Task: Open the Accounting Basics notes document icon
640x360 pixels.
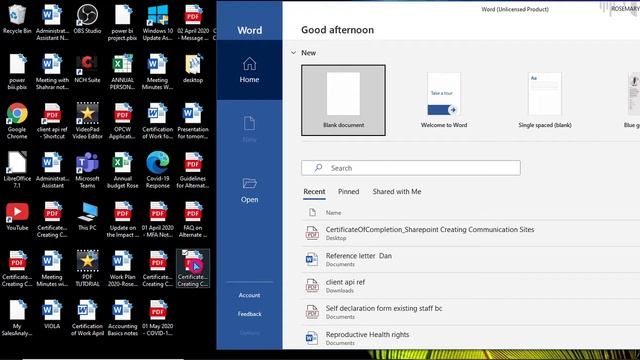Action: tap(122, 318)
